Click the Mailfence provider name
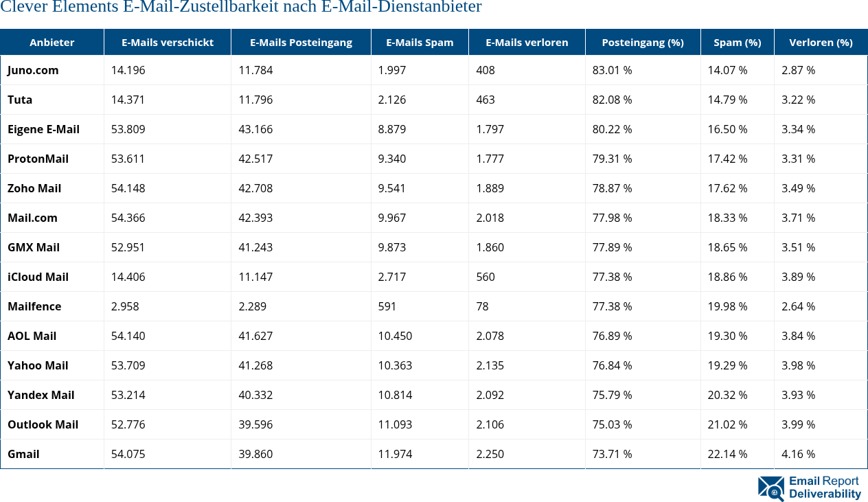The width and height of the screenshot is (868, 502). point(34,306)
